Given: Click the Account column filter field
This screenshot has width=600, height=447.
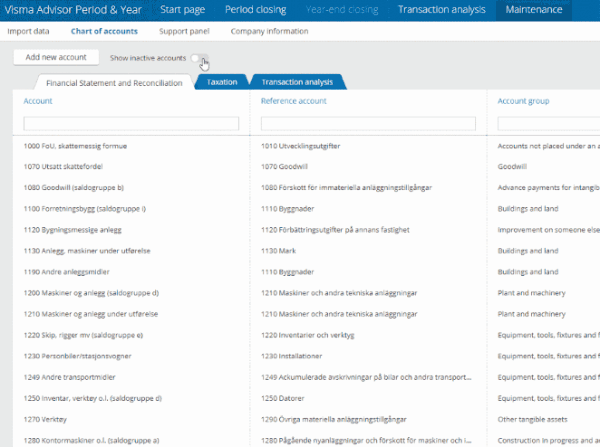Looking at the screenshot, I should pos(130,123).
